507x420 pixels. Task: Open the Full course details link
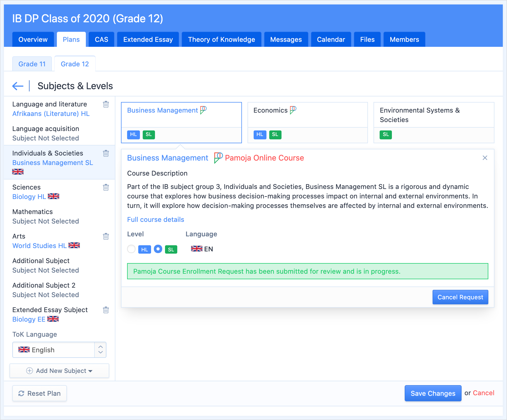click(156, 220)
